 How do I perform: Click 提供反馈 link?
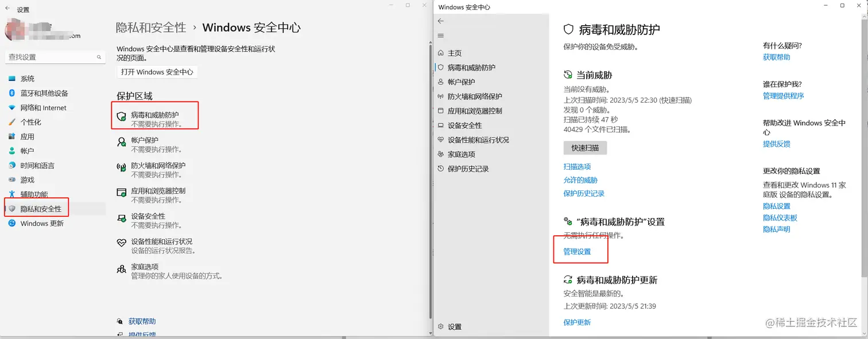[x=776, y=144]
